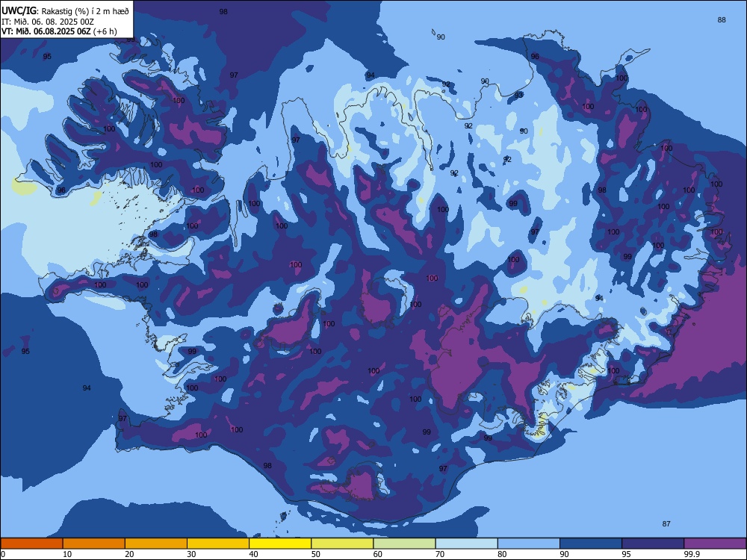Click the '87' humidity value over the sea
The width and height of the screenshot is (747, 560).
[x=666, y=524]
